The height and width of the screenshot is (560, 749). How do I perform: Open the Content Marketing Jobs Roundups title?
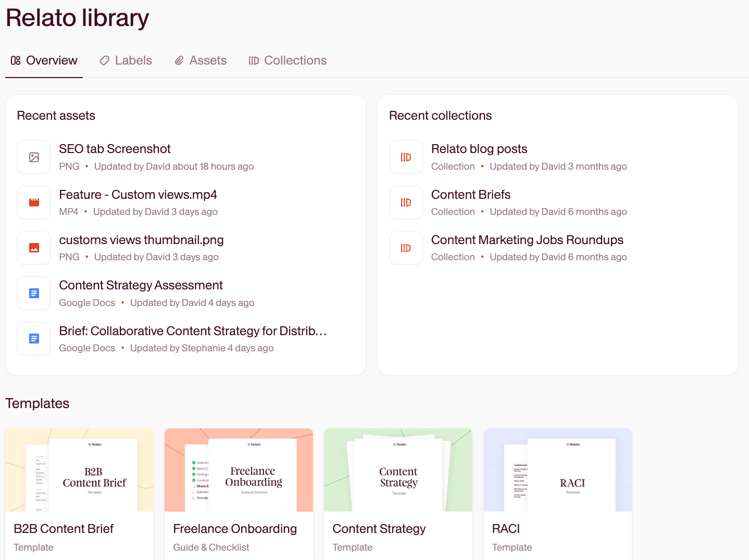527,240
